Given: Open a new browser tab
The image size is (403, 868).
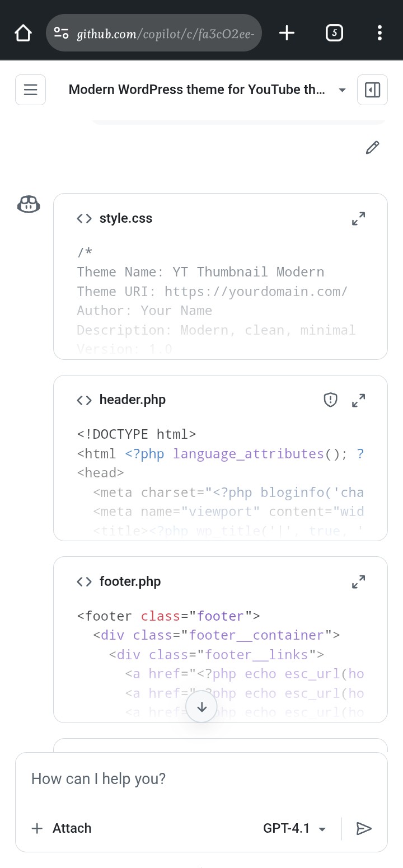Looking at the screenshot, I should 287,33.
